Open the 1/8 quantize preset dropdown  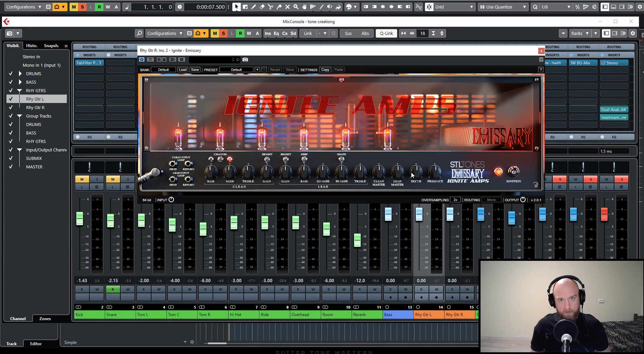pos(555,7)
